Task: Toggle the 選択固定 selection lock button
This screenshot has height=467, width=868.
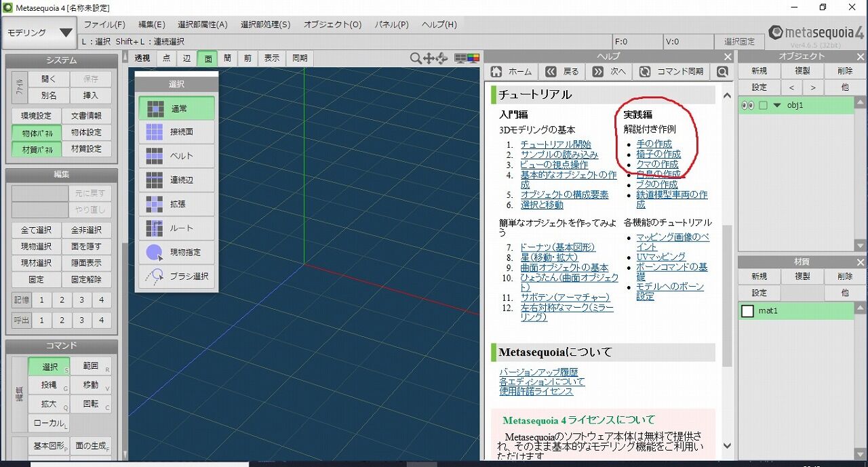Action: click(738, 41)
